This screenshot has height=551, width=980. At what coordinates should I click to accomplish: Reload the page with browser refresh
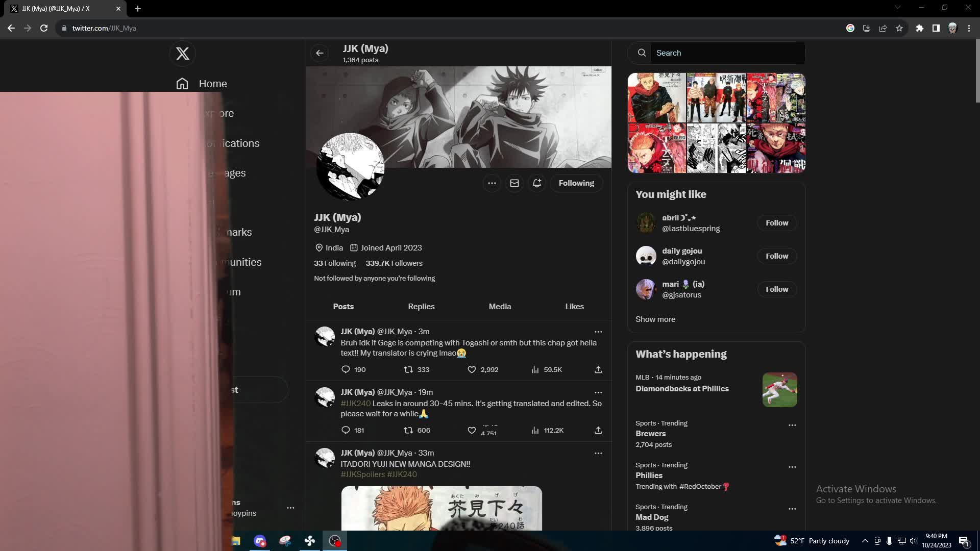tap(44, 28)
